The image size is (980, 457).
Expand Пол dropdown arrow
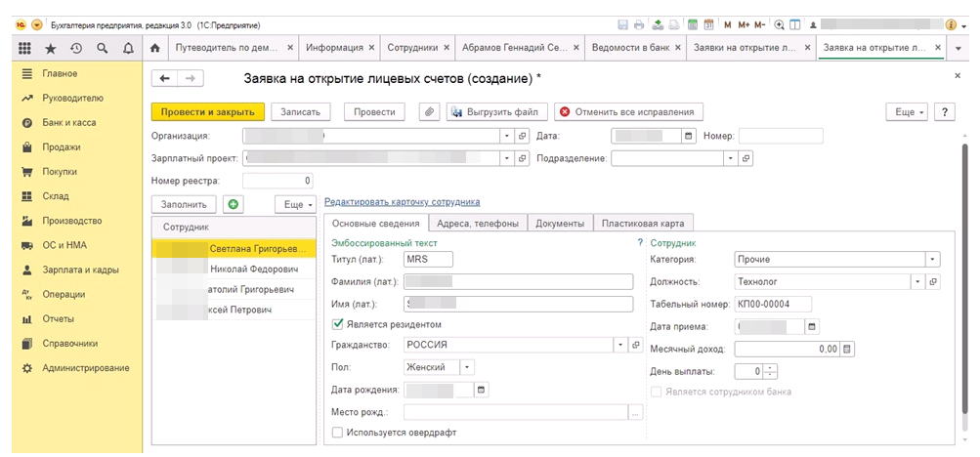[x=467, y=367]
